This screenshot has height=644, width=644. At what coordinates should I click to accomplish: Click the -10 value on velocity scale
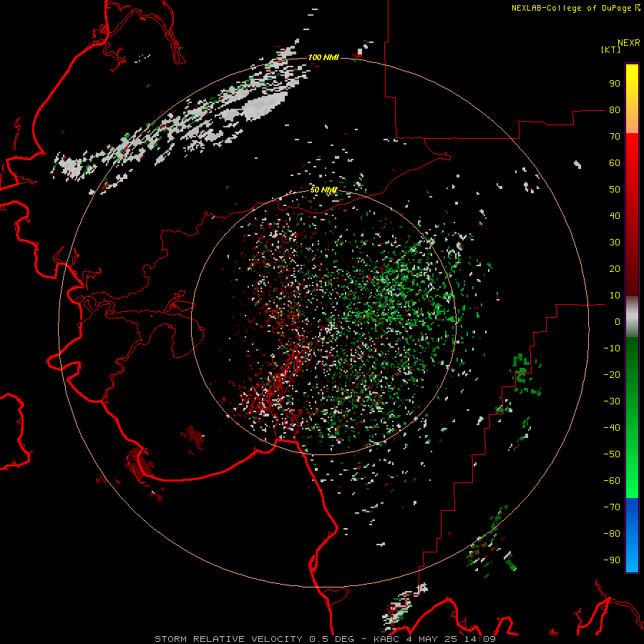tap(612, 348)
